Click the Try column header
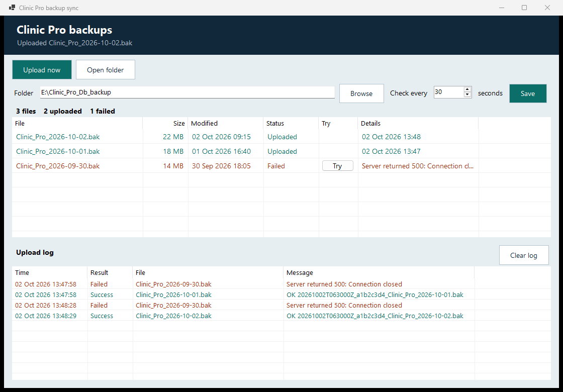The image size is (563, 392). 338,123
